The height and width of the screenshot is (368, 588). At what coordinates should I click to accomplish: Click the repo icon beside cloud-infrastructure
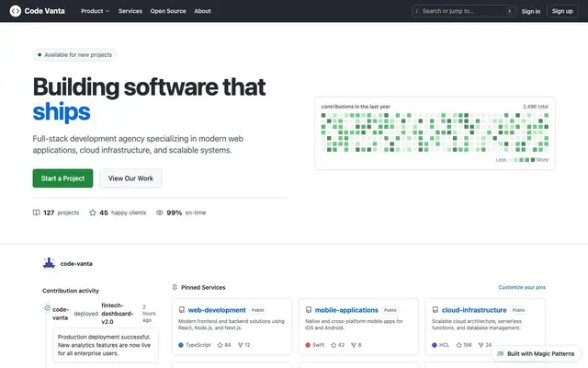click(435, 310)
